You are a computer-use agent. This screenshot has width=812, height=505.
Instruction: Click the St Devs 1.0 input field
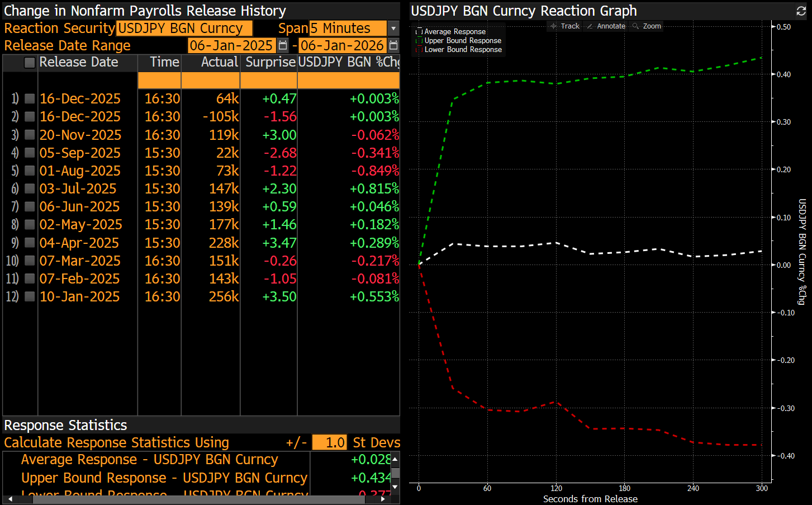(329, 442)
